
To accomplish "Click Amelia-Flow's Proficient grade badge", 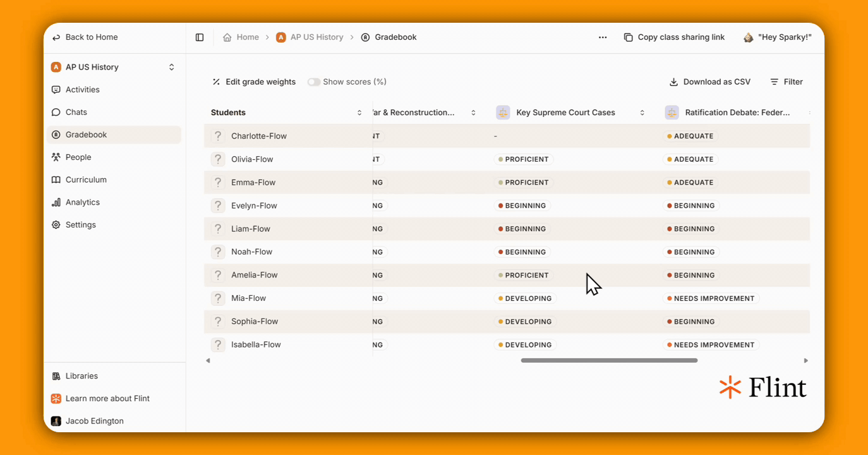I will (x=524, y=276).
